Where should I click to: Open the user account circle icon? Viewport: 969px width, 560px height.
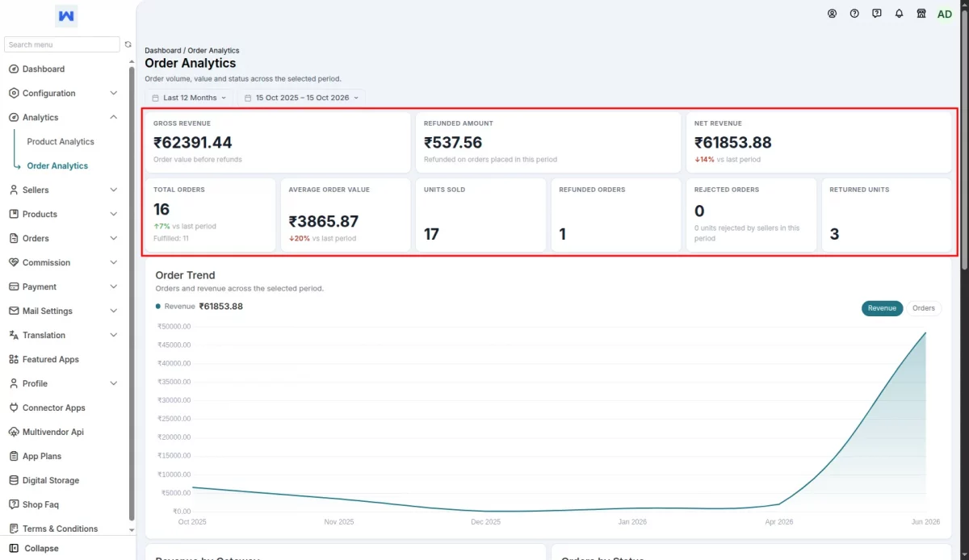tap(833, 14)
